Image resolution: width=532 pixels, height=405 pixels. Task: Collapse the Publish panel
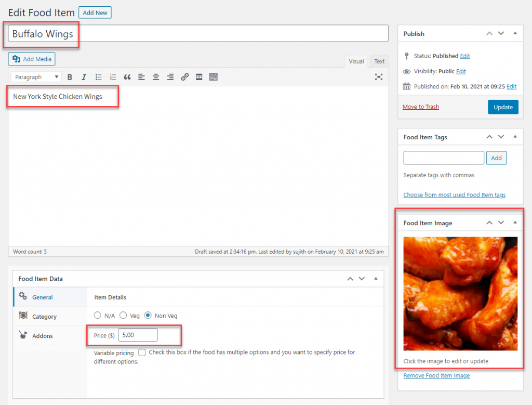tap(515, 33)
